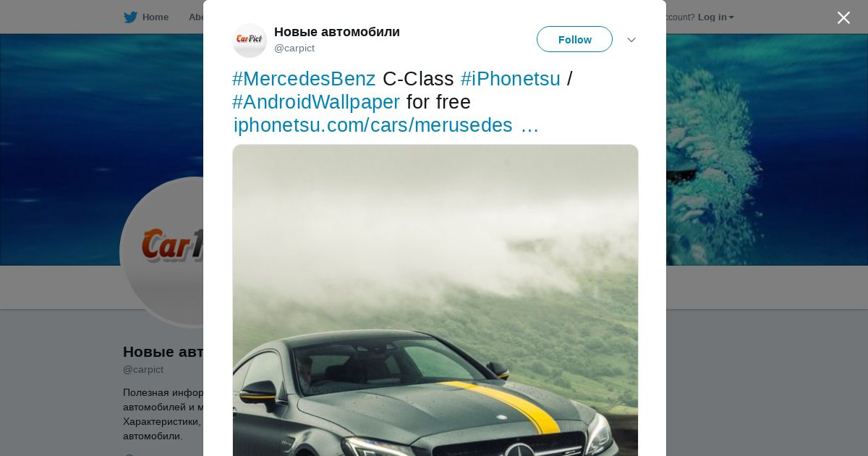868x456 pixels.
Task: Open the carpict avatar in tweet header
Action: point(250,40)
